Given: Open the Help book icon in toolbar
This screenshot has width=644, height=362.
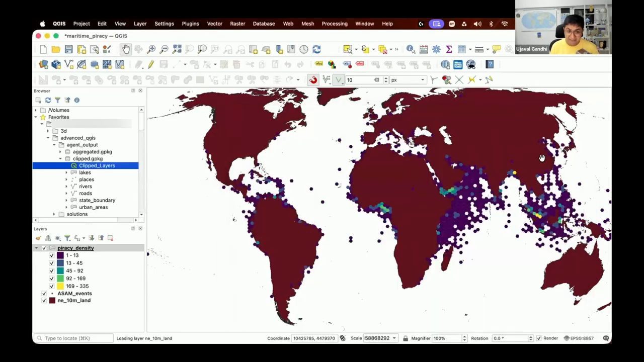Looking at the screenshot, I should (490, 64).
